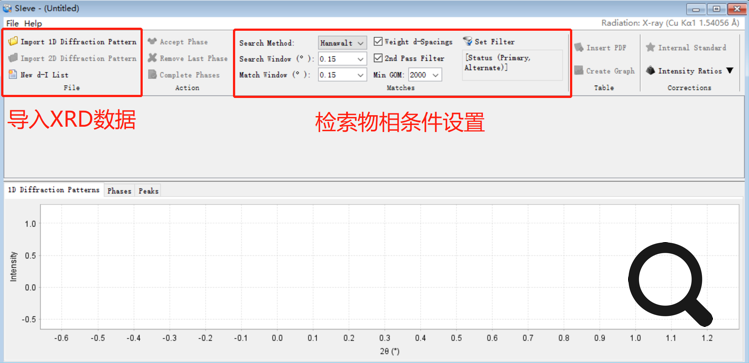Open the Search Method Hanawalt dropdown
Image resolution: width=749 pixels, height=363 pixels.
tap(342, 43)
